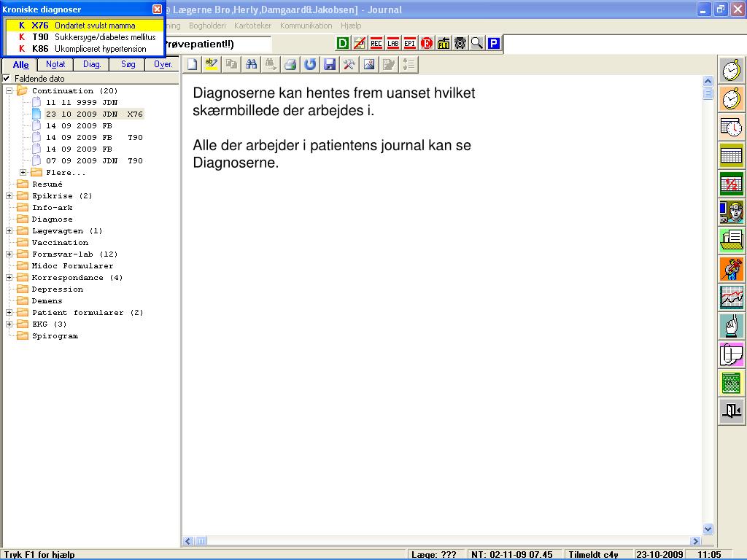Close the Kroniske diagnoser popup
Image resolution: width=747 pixels, height=560 pixels.
point(157,9)
